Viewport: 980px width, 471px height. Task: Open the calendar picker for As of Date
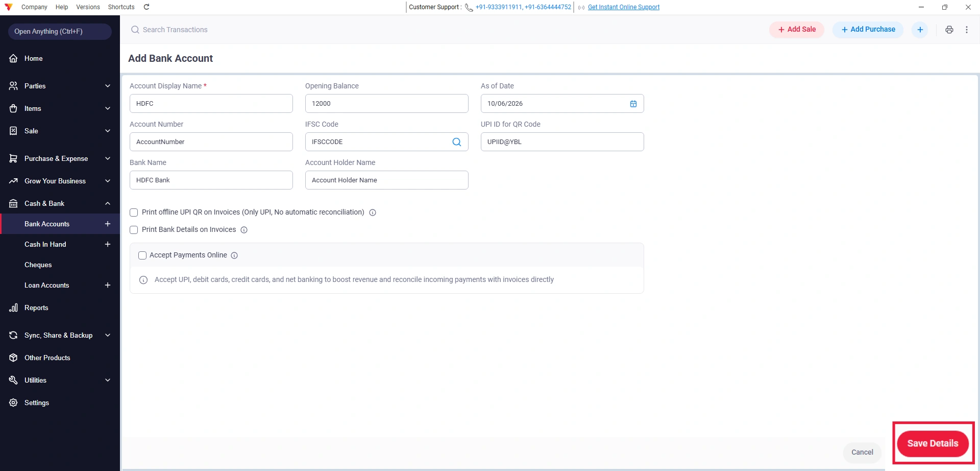click(x=633, y=104)
